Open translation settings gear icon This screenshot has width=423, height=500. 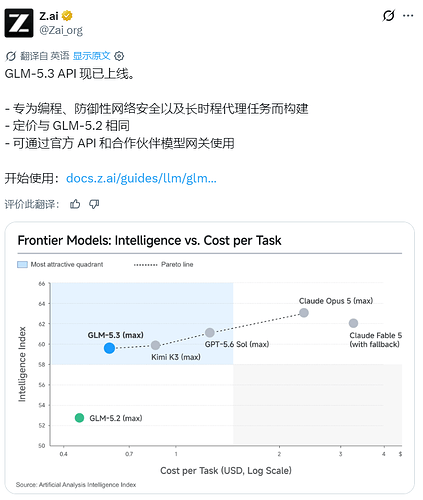coord(119,56)
